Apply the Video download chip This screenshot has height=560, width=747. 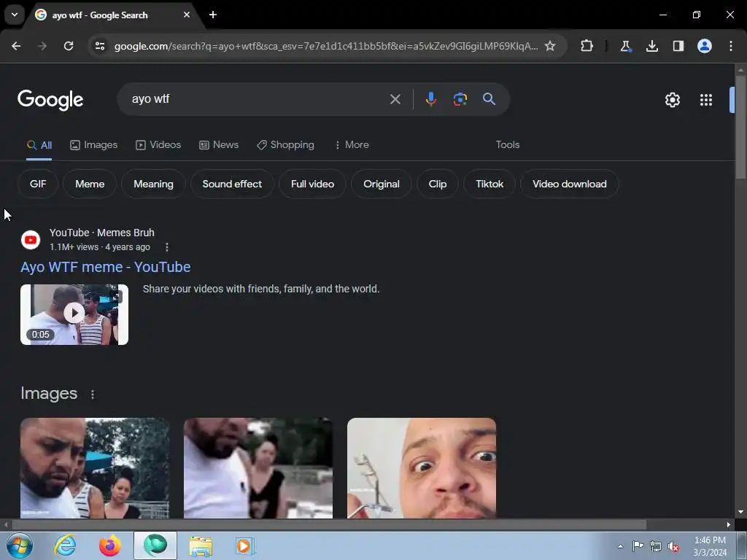point(569,184)
